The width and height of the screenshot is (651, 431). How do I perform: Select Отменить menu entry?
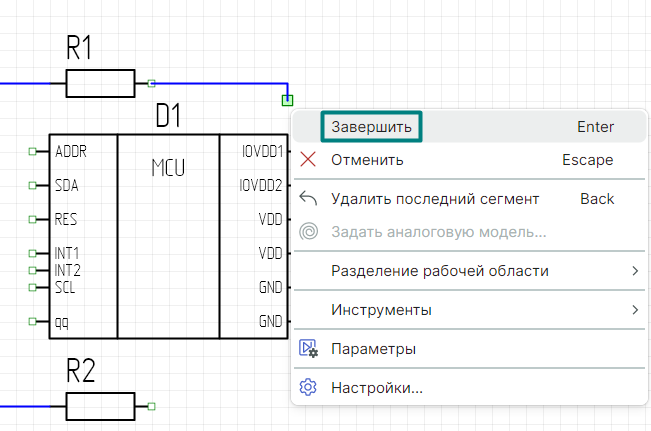coord(367,160)
